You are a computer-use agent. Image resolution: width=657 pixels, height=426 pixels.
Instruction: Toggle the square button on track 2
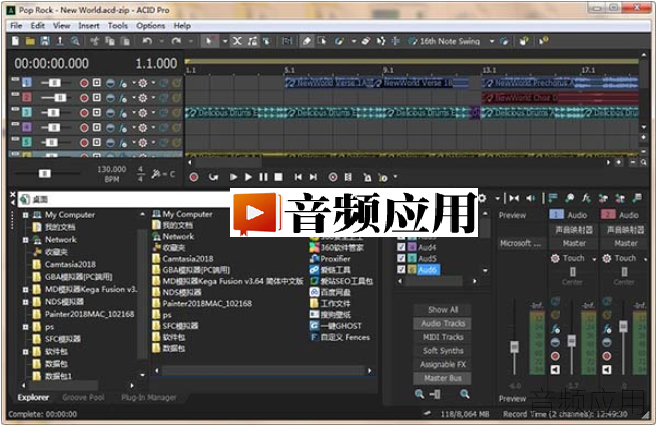click(97, 98)
